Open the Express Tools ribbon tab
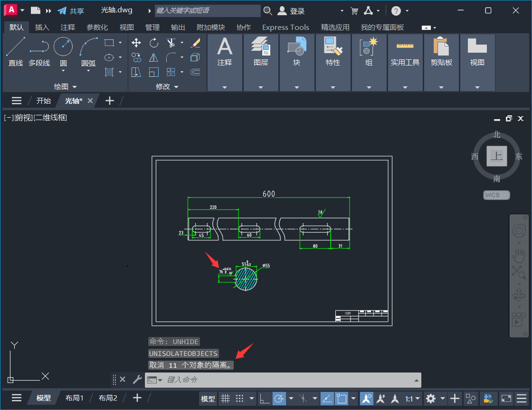This screenshot has width=532, height=410. pyautogui.click(x=285, y=27)
